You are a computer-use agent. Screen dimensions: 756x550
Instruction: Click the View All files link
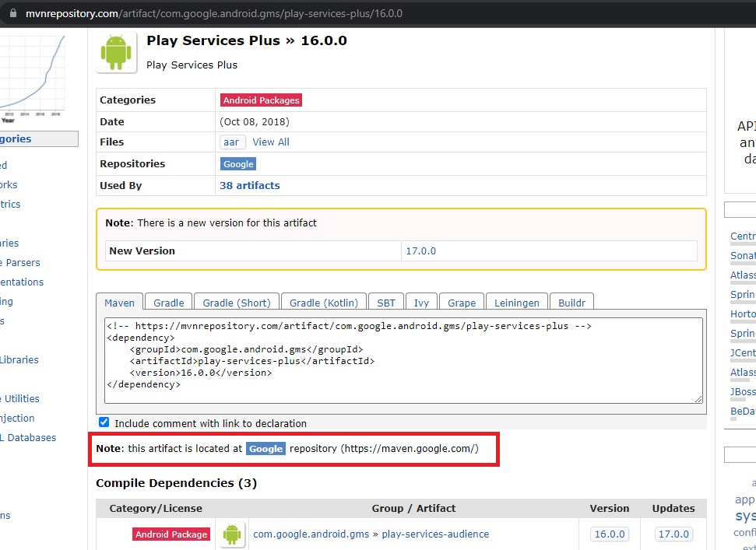(x=271, y=142)
